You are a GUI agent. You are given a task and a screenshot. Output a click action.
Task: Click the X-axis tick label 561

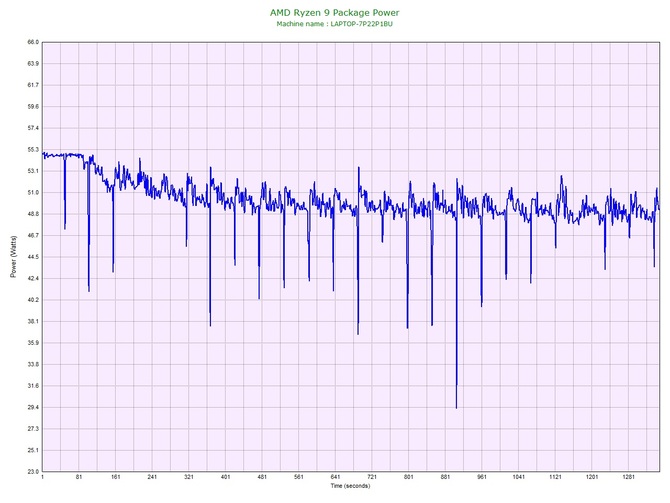[299, 477]
